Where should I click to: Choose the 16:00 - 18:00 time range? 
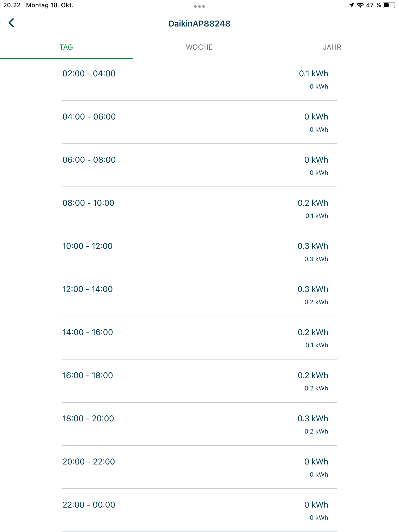pos(199,381)
